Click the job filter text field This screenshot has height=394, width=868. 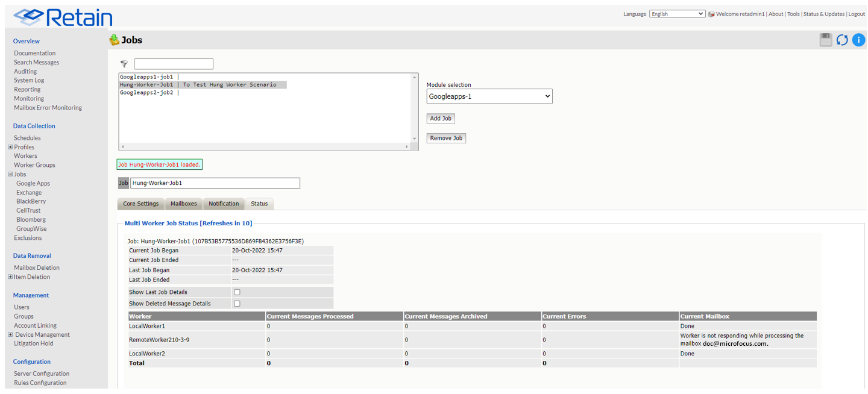point(174,64)
